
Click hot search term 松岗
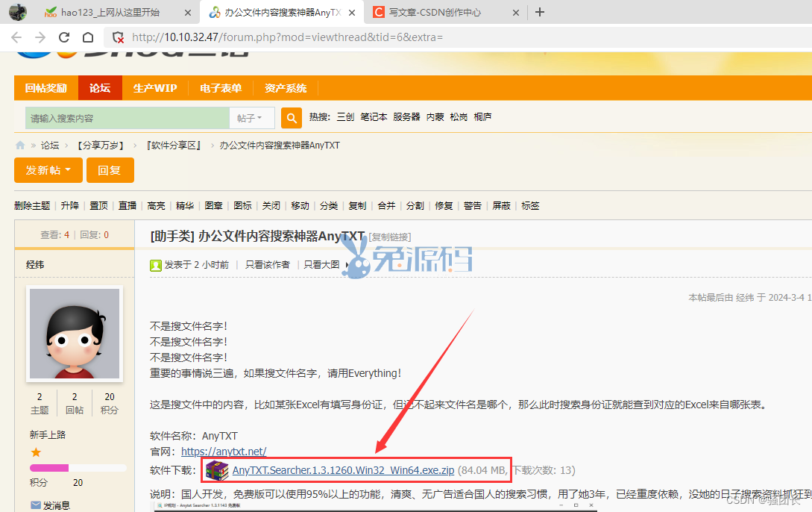click(x=459, y=117)
